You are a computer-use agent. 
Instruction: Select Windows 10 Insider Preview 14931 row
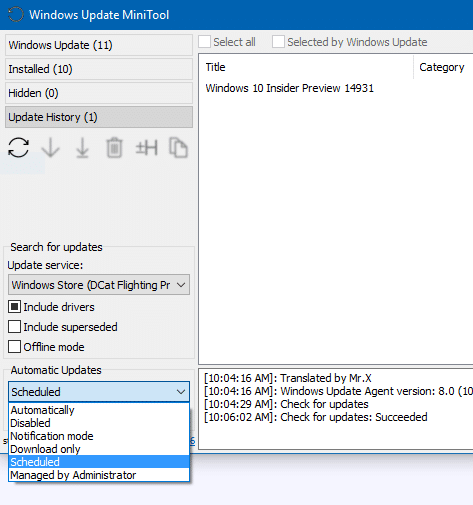click(x=336, y=88)
